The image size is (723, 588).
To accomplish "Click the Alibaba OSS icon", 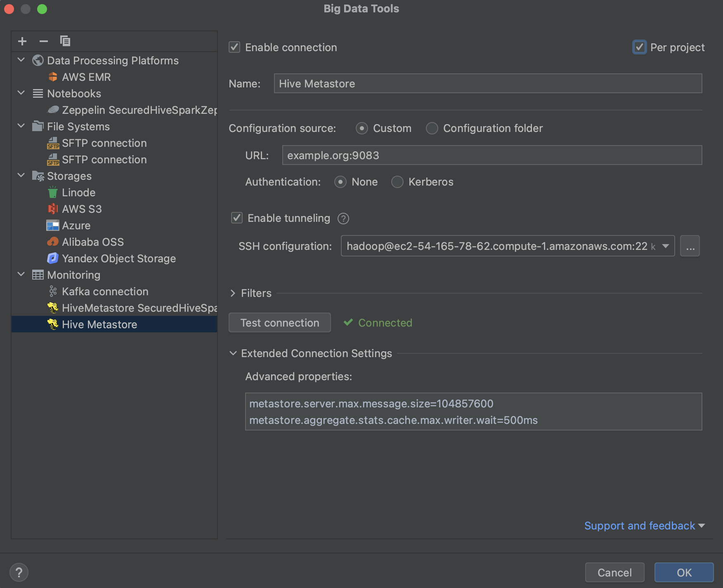I will 53,242.
